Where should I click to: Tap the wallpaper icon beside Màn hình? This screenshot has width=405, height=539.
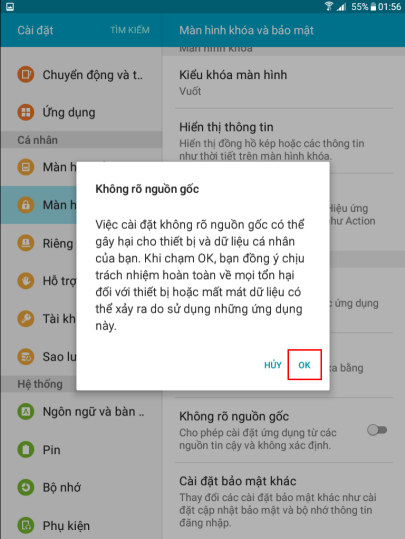(26, 167)
